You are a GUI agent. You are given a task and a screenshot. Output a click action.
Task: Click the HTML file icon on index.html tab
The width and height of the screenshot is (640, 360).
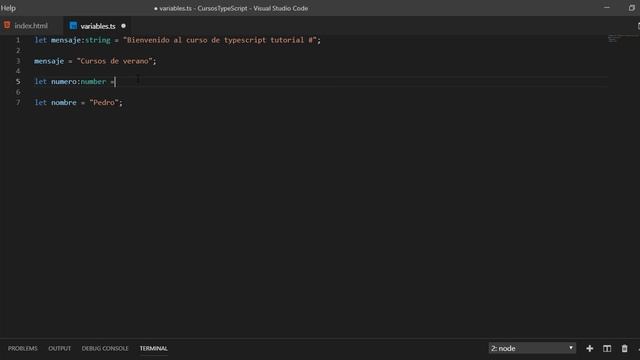click(7, 25)
